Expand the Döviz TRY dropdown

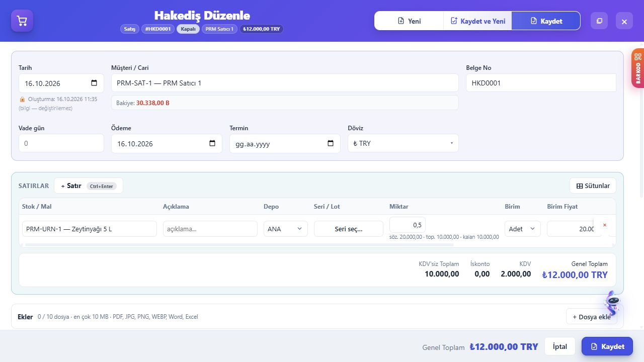tap(403, 143)
